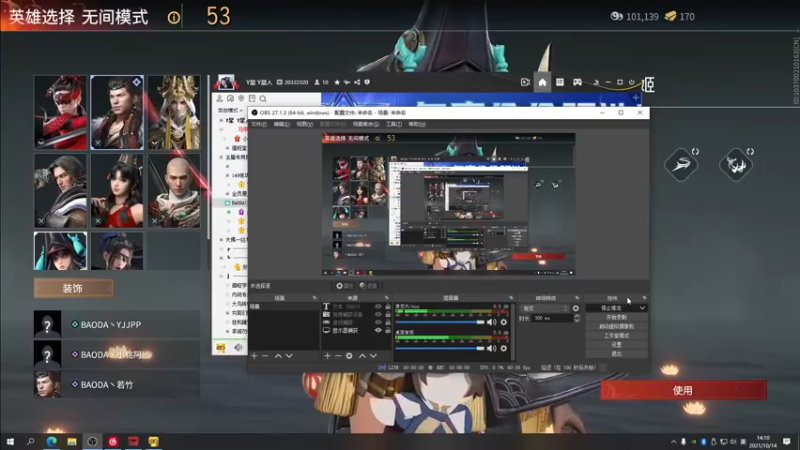Add a new scene with the plus icon in OBS Scenes panel

click(254, 356)
